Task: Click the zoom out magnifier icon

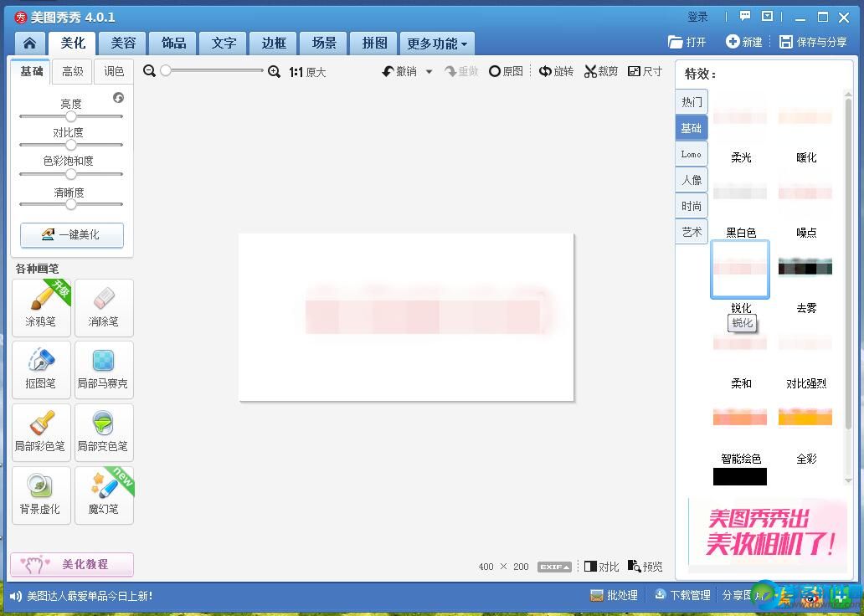Action: [x=149, y=71]
